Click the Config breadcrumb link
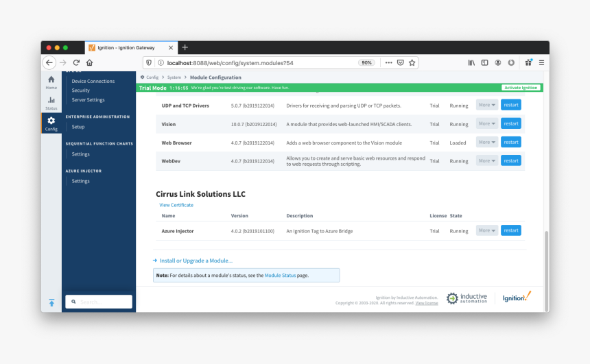590x364 pixels. pyautogui.click(x=152, y=77)
